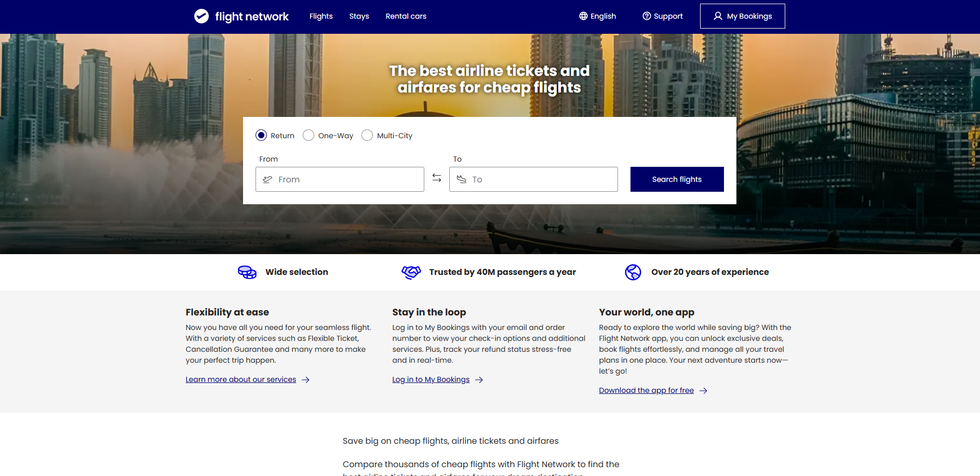Open My Bookings

pyautogui.click(x=742, y=16)
